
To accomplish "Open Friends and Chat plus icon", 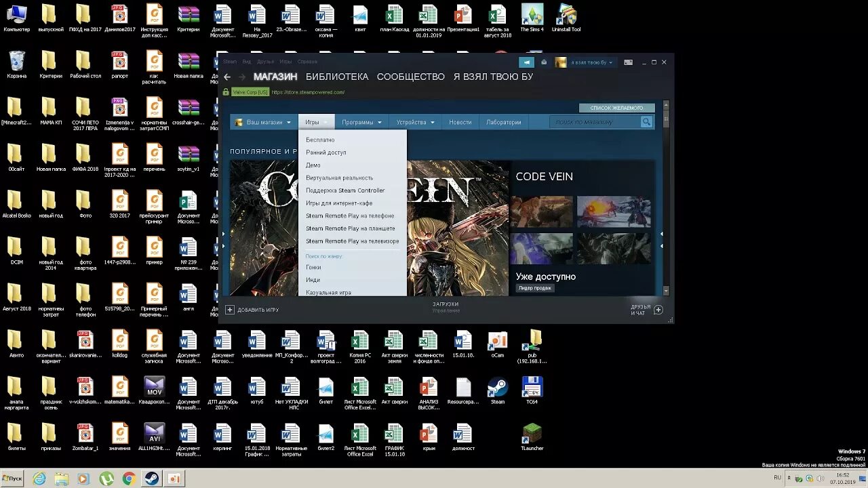I will pos(658,310).
